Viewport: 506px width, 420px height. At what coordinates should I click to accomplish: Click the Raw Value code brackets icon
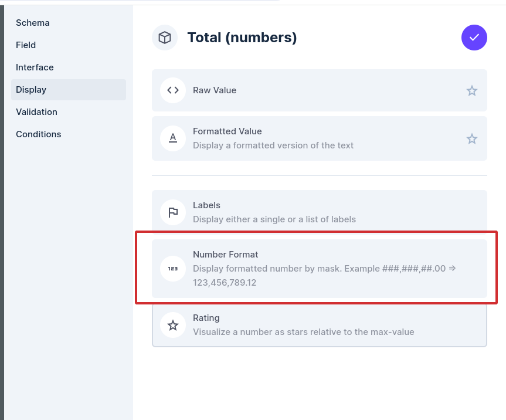(x=173, y=90)
